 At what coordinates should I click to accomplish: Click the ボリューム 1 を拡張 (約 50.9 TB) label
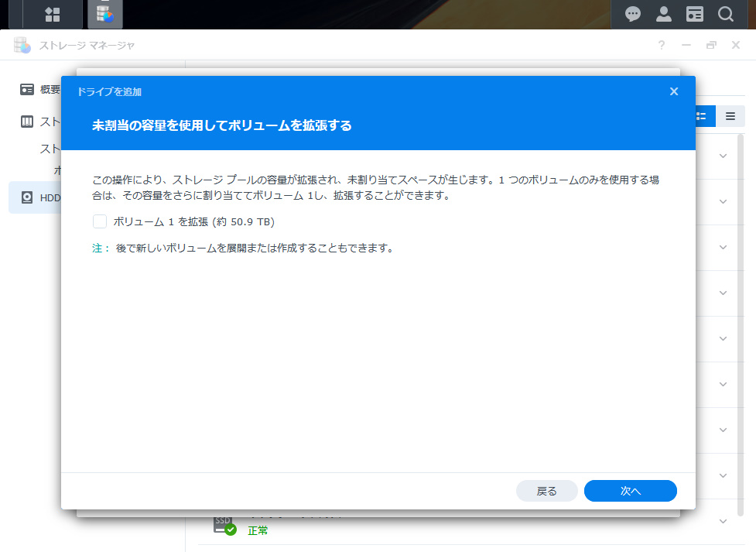[193, 221]
